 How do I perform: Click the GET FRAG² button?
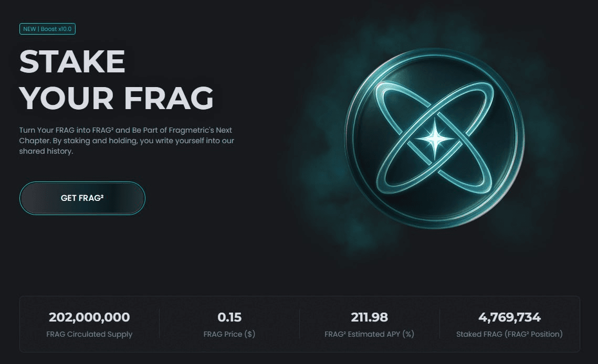point(82,198)
